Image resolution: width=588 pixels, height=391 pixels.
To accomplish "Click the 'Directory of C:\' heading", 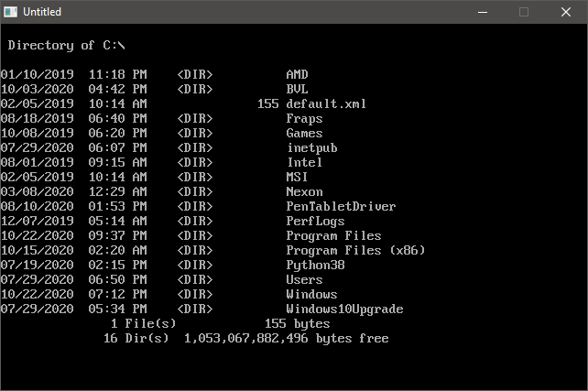I will [66, 46].
